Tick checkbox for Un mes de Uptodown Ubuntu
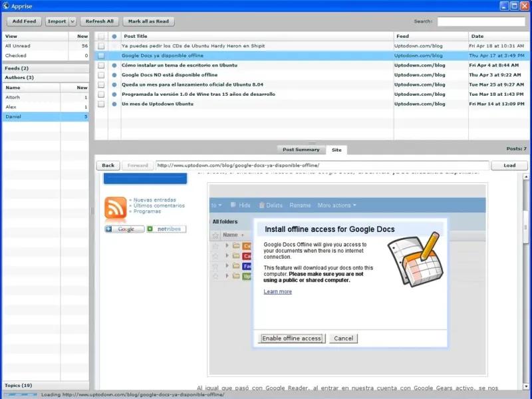 click(101, 104)
